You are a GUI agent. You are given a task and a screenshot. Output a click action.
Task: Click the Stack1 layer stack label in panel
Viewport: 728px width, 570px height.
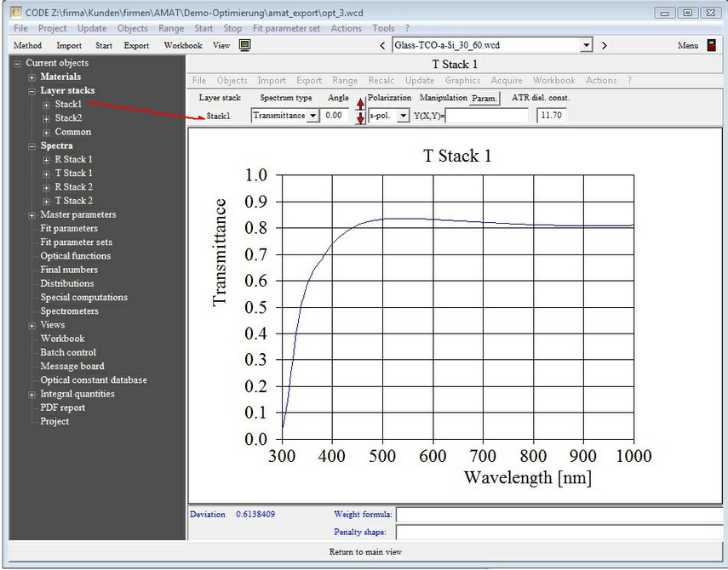218,116
